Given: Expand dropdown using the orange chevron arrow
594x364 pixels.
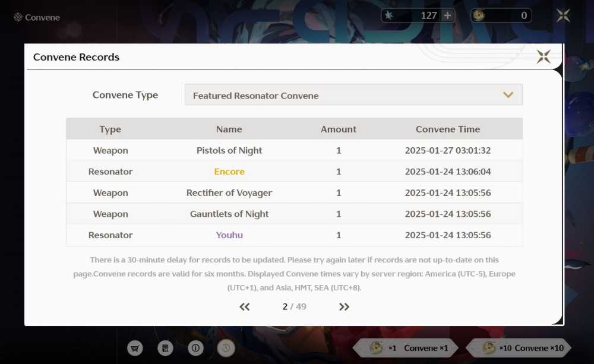Looking at the screenshot, I should point(508,94).
